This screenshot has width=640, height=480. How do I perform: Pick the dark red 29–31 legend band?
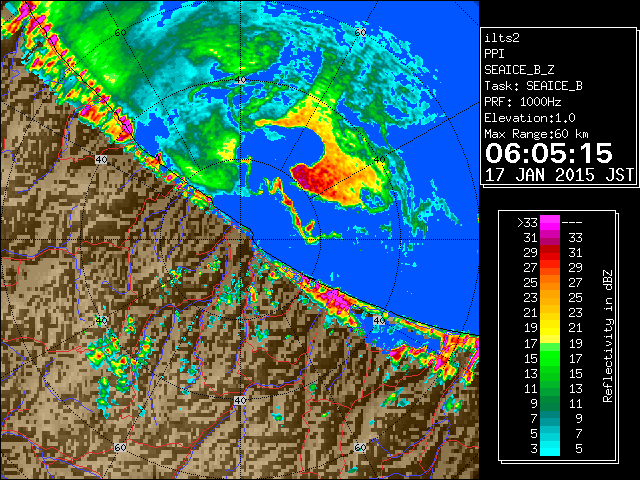point(550,253)
